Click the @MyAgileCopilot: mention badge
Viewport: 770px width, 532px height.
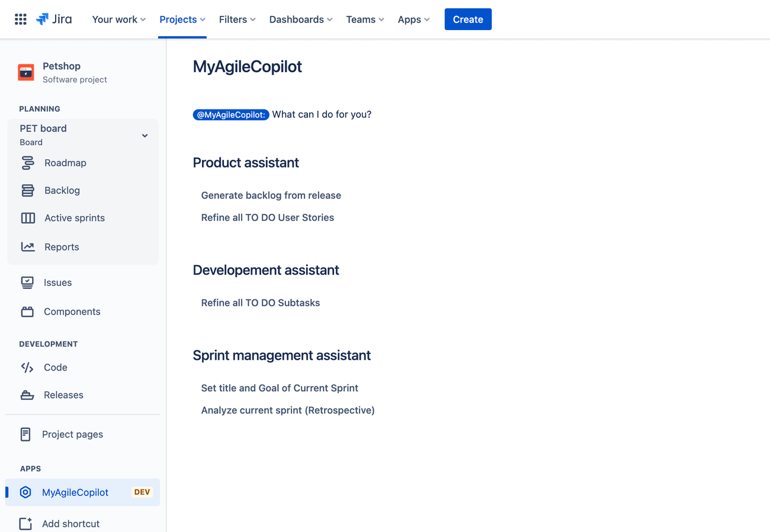point(231,115)
